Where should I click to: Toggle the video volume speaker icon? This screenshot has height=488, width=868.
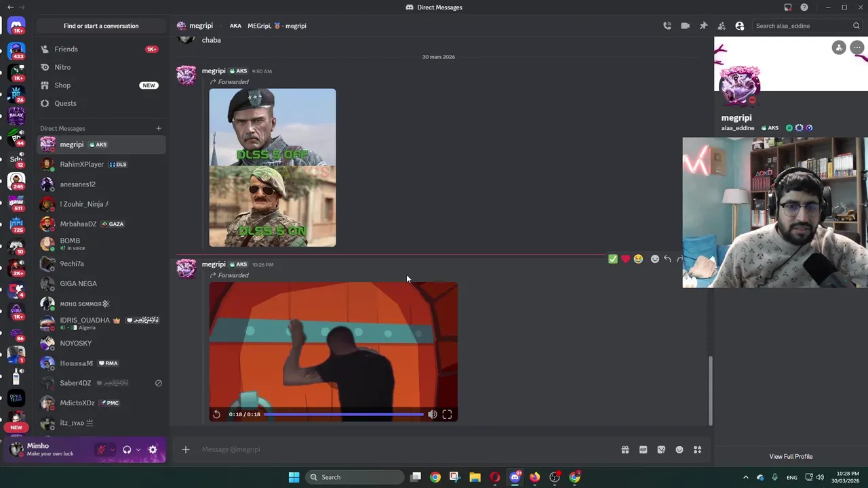click(433, 414)
